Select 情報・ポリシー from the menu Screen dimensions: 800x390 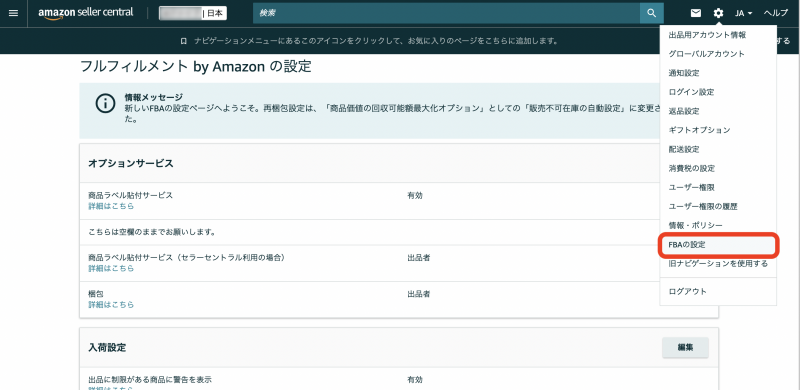(695, 225)
